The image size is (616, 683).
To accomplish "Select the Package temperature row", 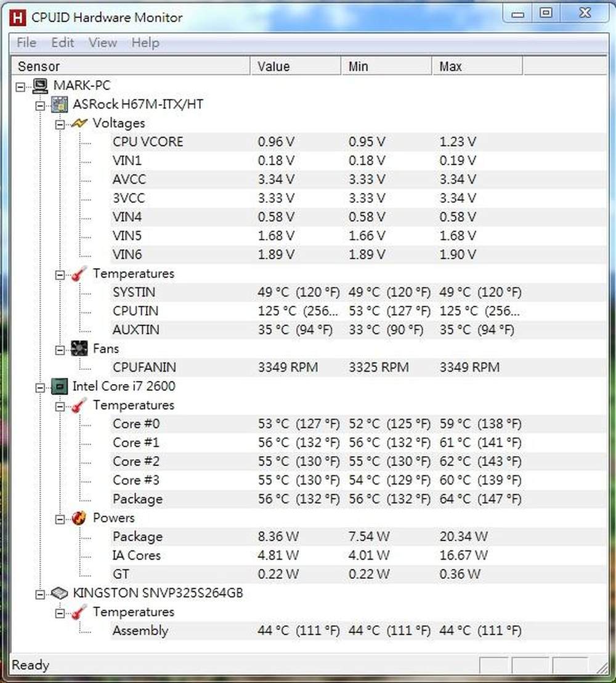I will click(359, 499).
